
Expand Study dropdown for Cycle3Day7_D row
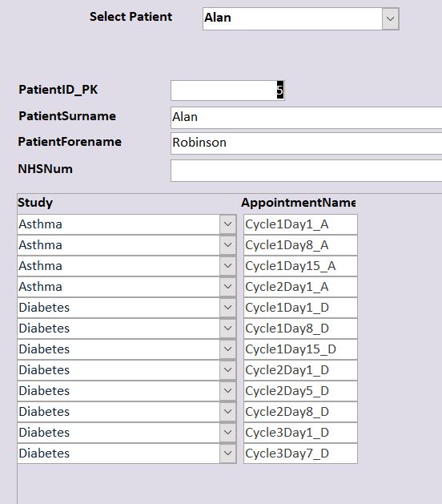coord(228,454)
